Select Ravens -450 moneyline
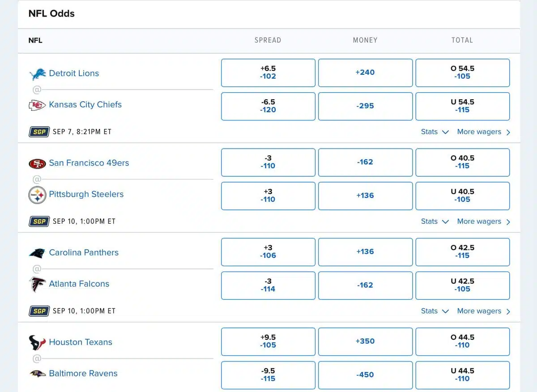Screen dimensions: 537x392 [x=365, y=375]
